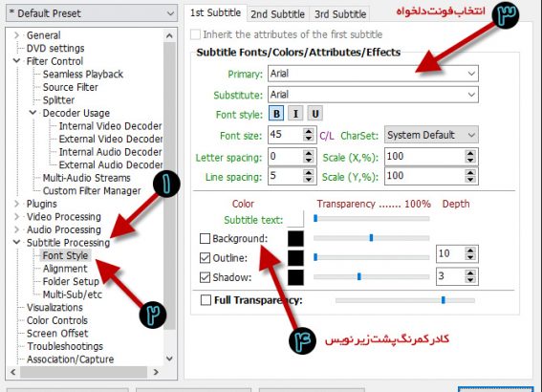The image size is (542, 392).
Task: Enable the Background checkbox
Action: click(x=205, y=238)
